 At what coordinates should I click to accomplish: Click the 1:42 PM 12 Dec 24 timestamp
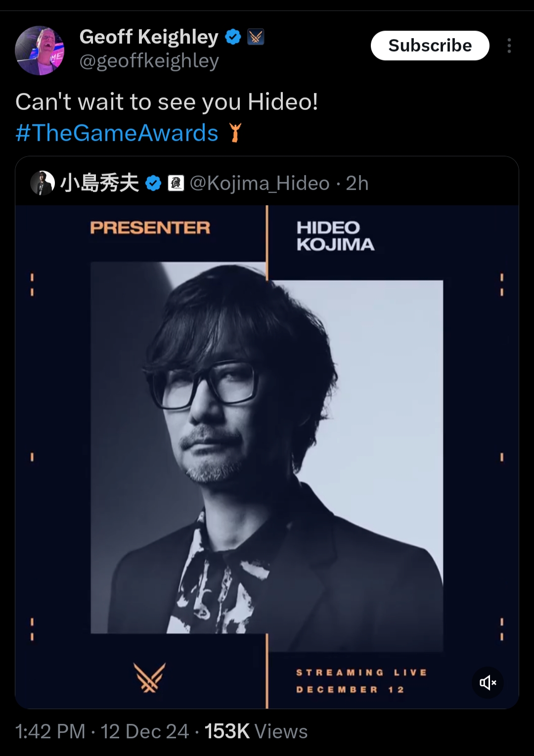102,731
